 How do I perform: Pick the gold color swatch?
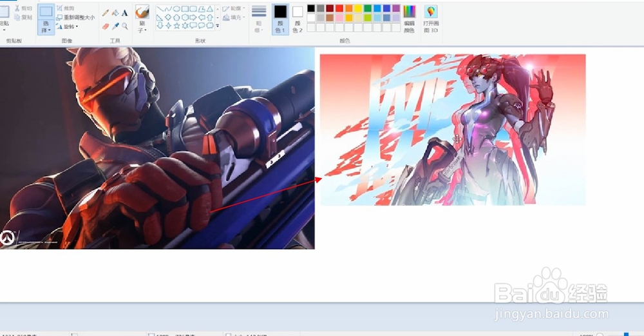coord(348,17)
